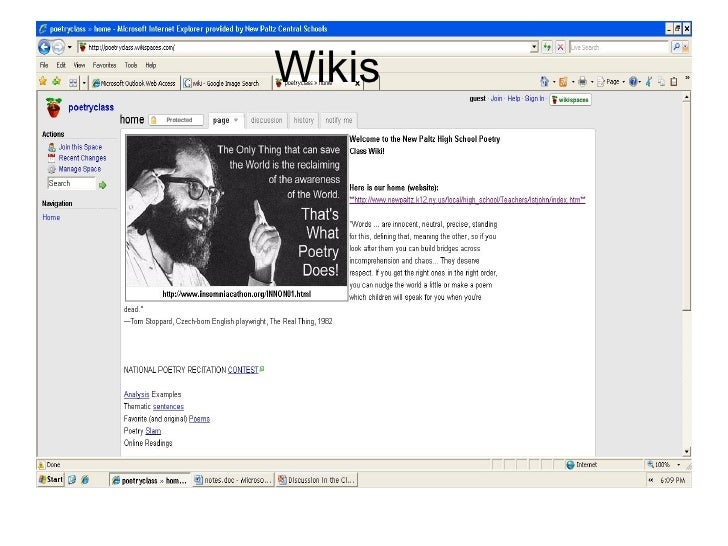Click the Thematic sentences link
This screenshot has width=728, height=546.
tap(168, 406)
